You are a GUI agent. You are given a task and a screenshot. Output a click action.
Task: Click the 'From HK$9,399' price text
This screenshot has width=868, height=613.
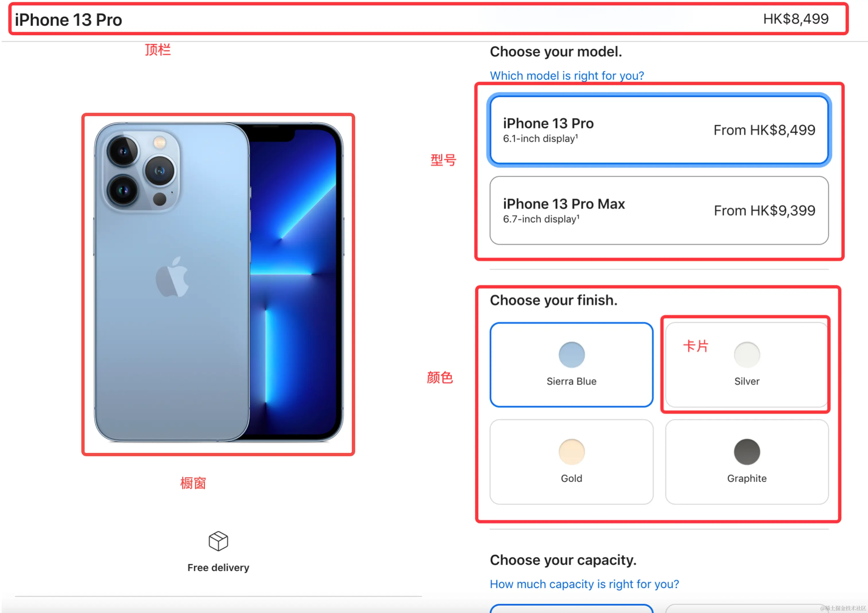tap(764, 211)
